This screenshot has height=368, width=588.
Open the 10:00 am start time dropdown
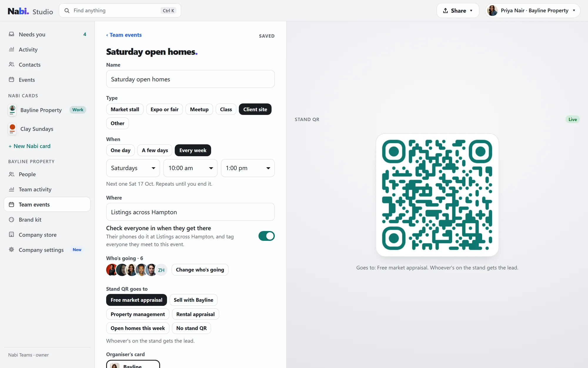(191, 168)
